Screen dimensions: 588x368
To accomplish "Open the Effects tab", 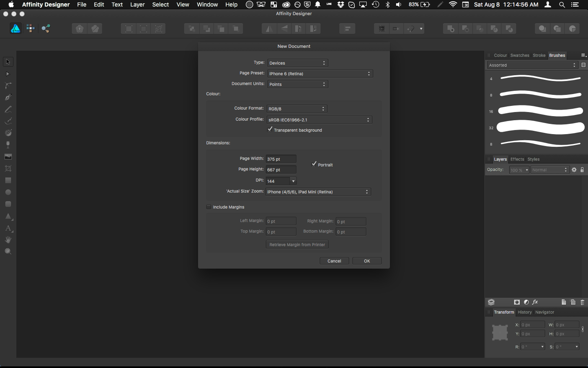I will [517, 159].
